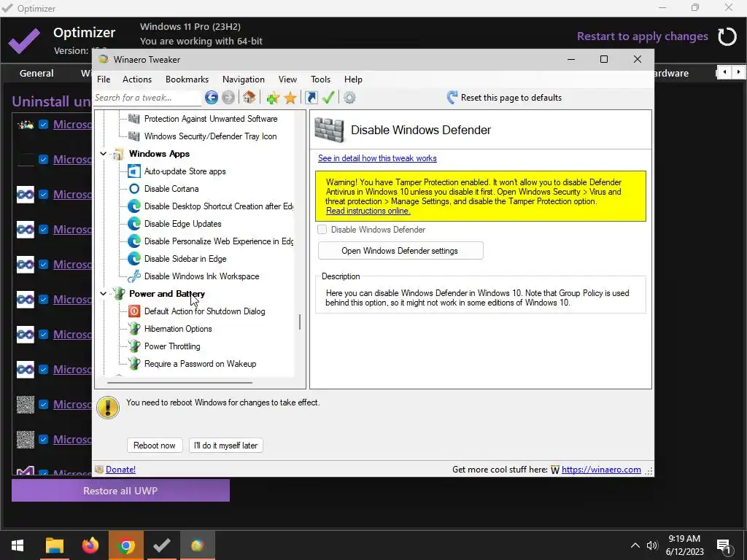Open the Help menu
Viewport: 747px width, 560px height.
point(354,79)
